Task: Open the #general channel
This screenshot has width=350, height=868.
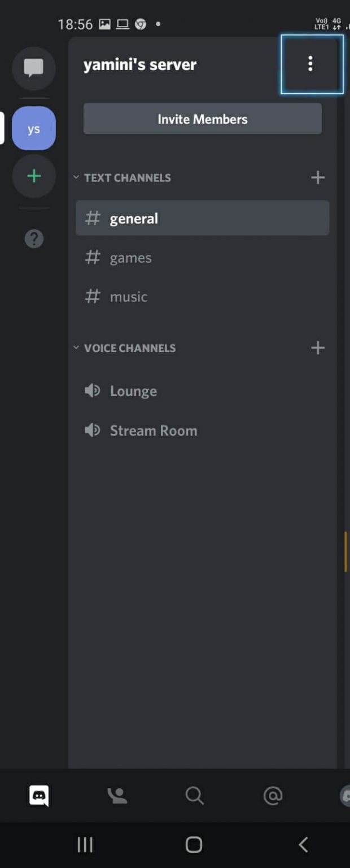Action: pos(203,218)
